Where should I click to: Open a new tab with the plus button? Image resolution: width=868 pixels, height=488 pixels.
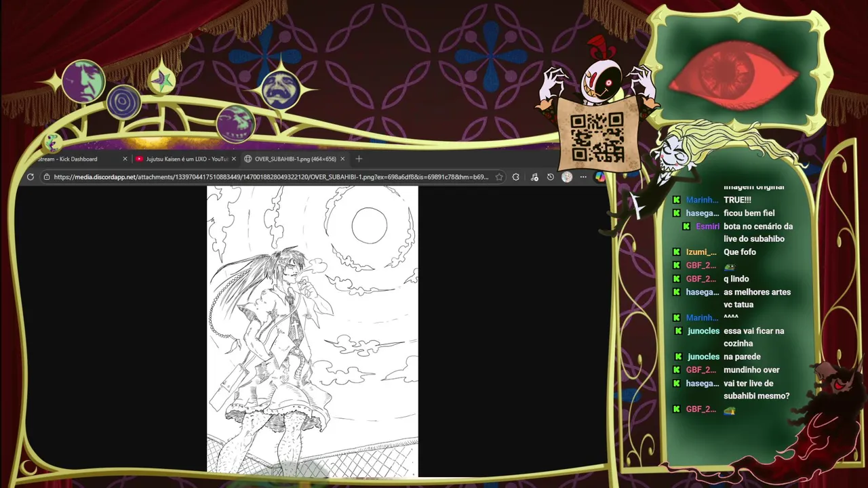point(359,159)
